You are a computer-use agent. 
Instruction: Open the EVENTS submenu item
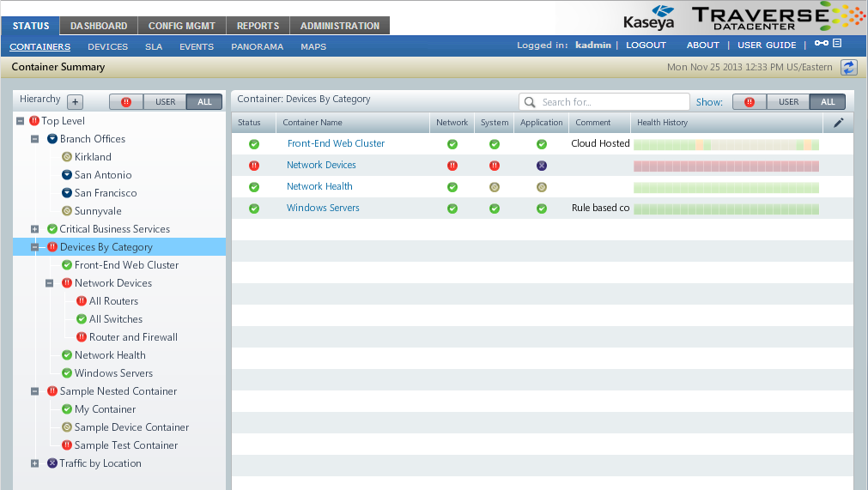click(197, 46)
